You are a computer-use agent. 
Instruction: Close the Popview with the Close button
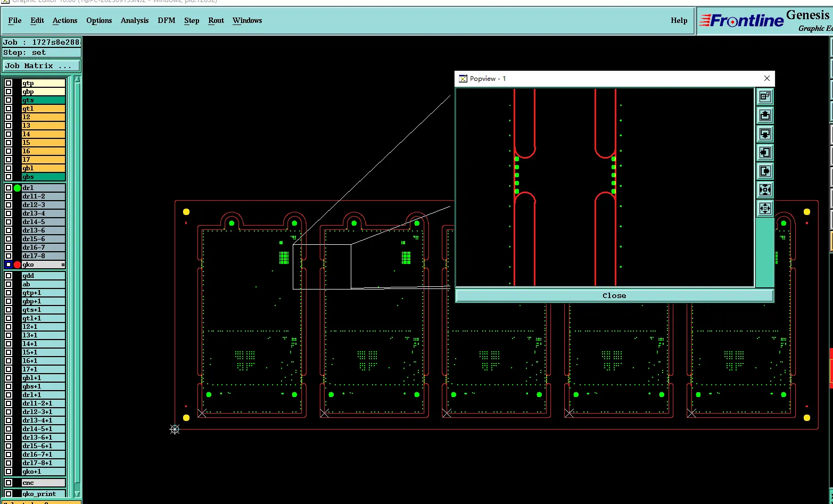pyautogui.click(x=614, y=295)
